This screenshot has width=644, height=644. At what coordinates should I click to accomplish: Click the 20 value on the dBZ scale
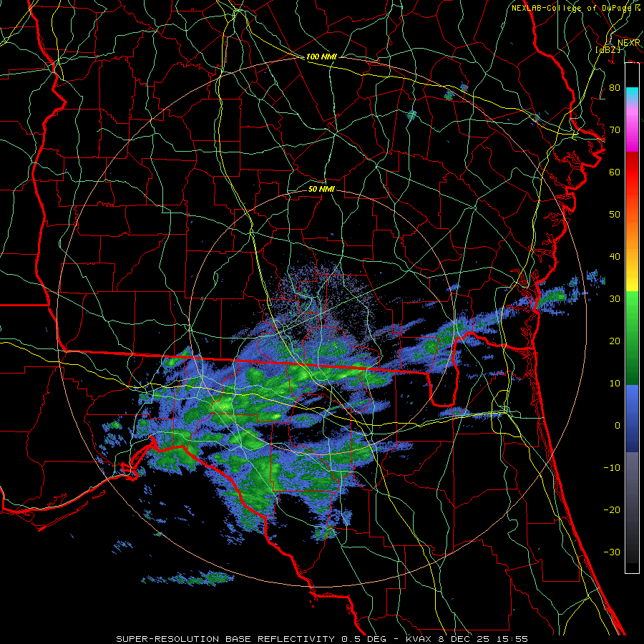pyautogui.click(x=615, y=341)
